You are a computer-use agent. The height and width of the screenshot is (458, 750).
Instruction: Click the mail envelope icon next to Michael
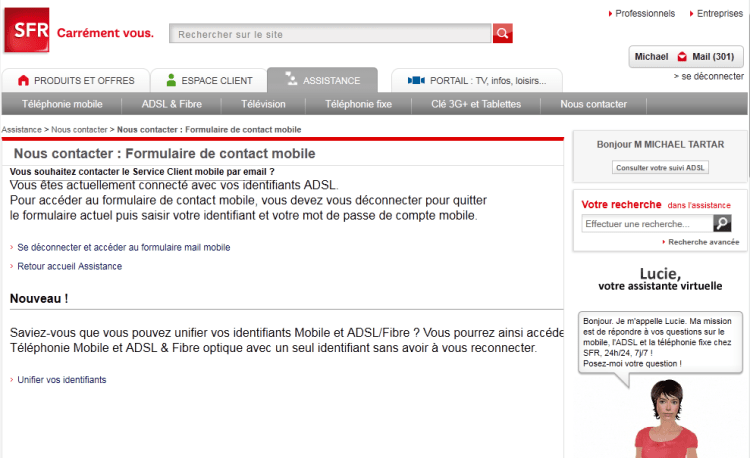(682, 56)
